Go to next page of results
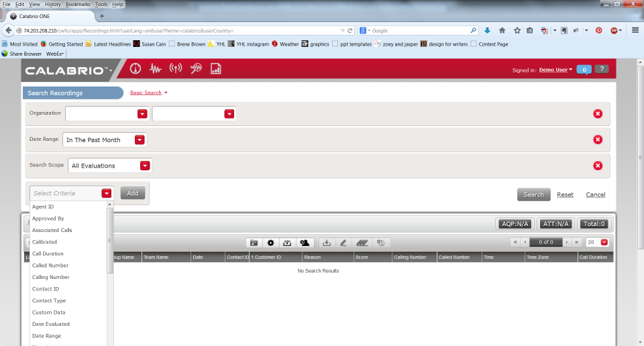Viewport: 644px width, 346px height. tap(567, 242)
